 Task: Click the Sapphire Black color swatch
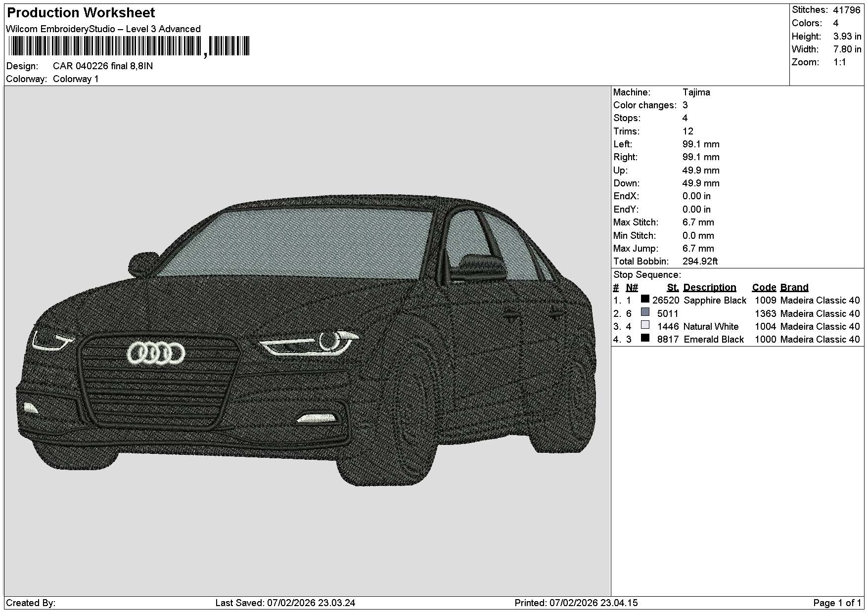click(645, 299)
